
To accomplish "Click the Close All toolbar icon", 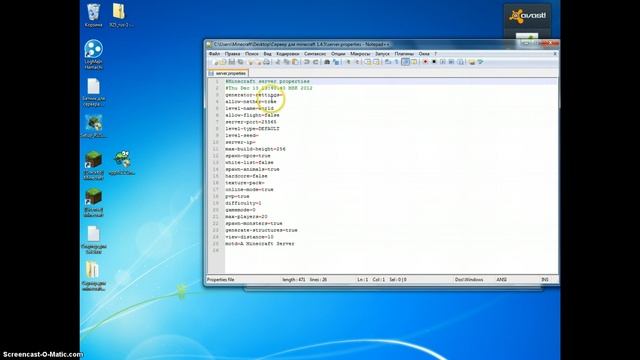I will pyautogui.click(x=258, y=62).
